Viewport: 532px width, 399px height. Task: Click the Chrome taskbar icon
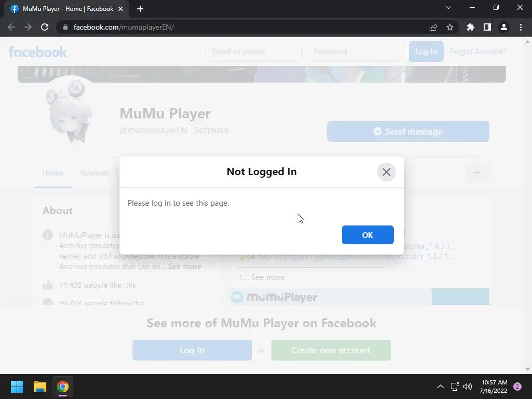pyautogui.click(x=63, y=387)
